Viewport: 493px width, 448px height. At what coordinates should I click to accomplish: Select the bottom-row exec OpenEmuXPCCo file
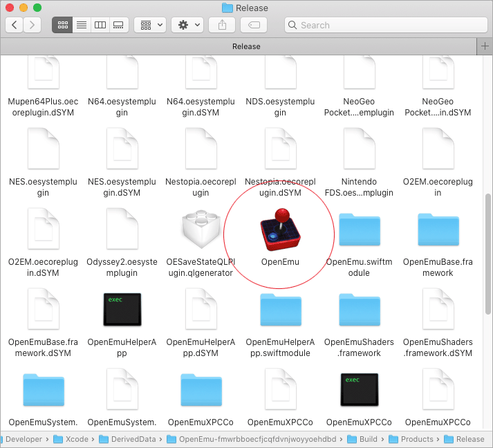click(360, 389)
